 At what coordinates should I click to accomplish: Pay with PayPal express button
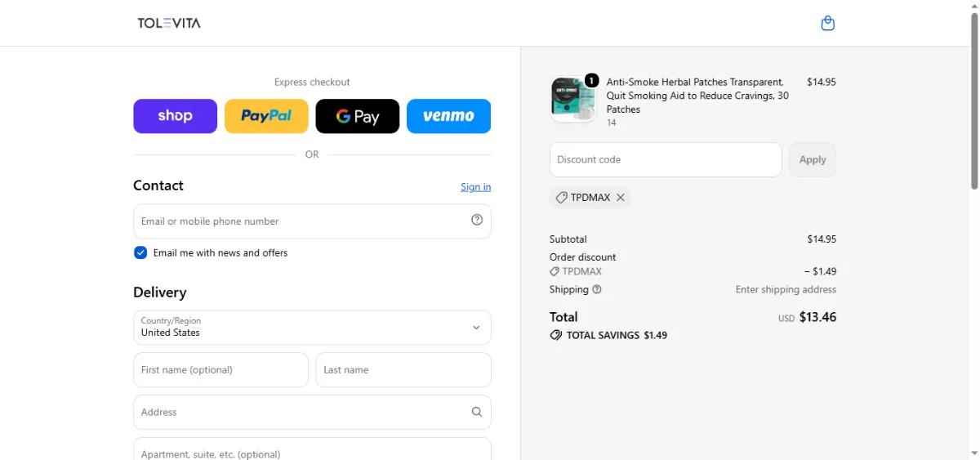pyautogui.click(x=266, y=116)
